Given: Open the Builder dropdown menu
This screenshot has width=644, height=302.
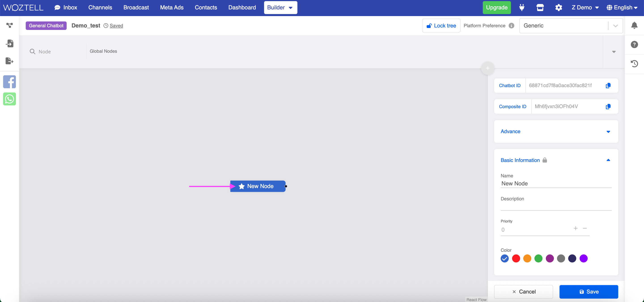Looking at the screenshot, I should pos(280,8).
